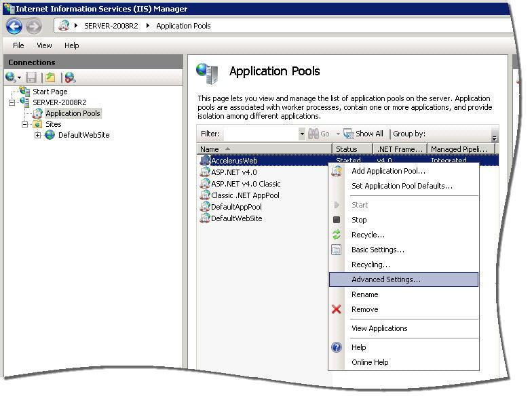Select the ASP.NET v4.0 Classic row name
Screen dimensions: 532x409
246,184
